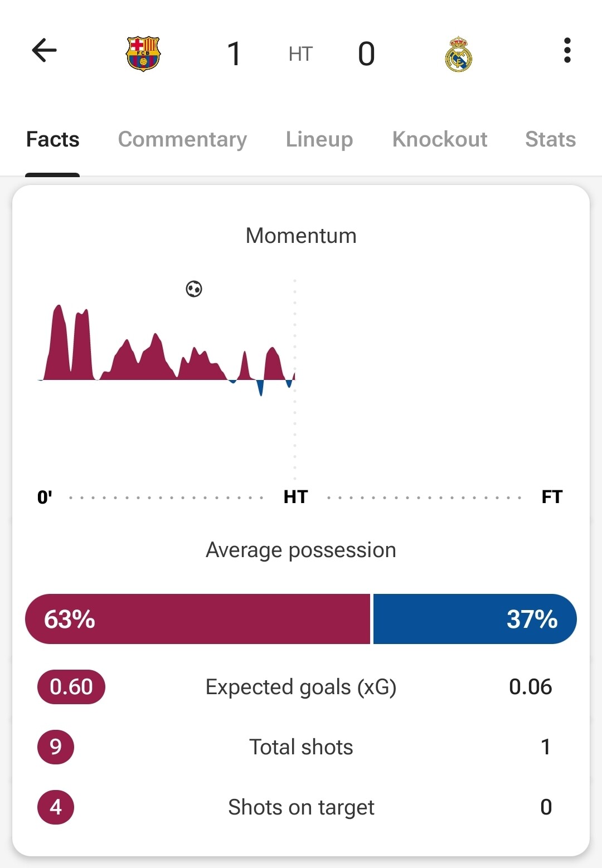Tap the 4 shots on target badge

(x=56, y=807)
